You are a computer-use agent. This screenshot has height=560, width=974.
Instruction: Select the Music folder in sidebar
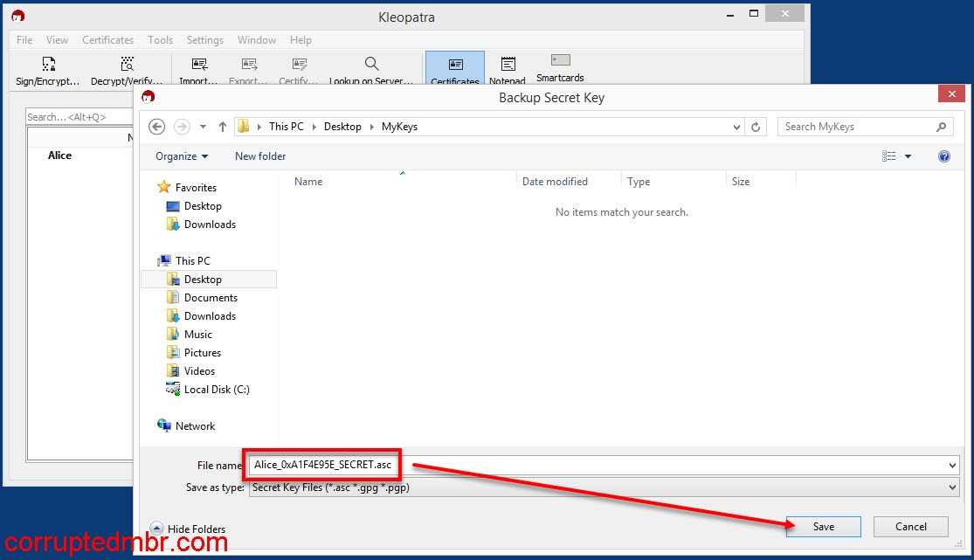197,334
